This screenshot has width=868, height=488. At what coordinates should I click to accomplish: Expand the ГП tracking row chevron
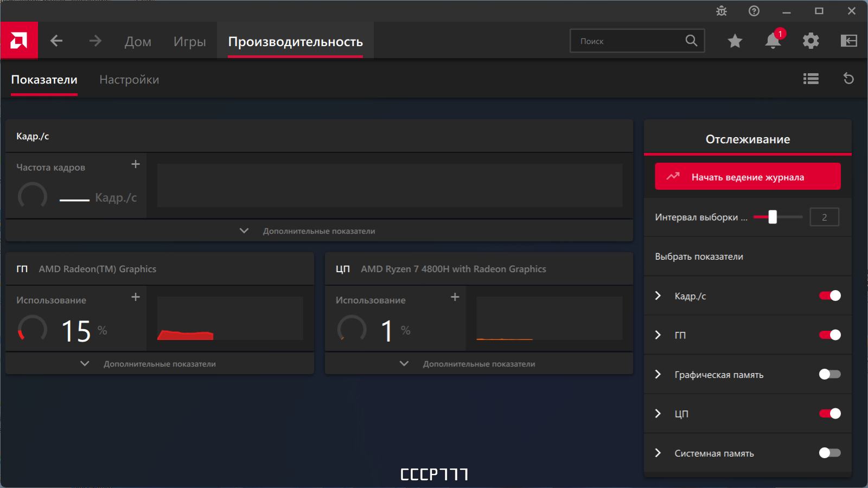pos(658,335)
